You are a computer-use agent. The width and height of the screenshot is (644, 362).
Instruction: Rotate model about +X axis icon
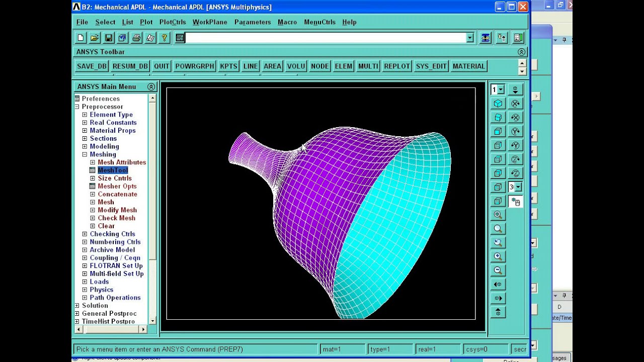tap(515, 104)
